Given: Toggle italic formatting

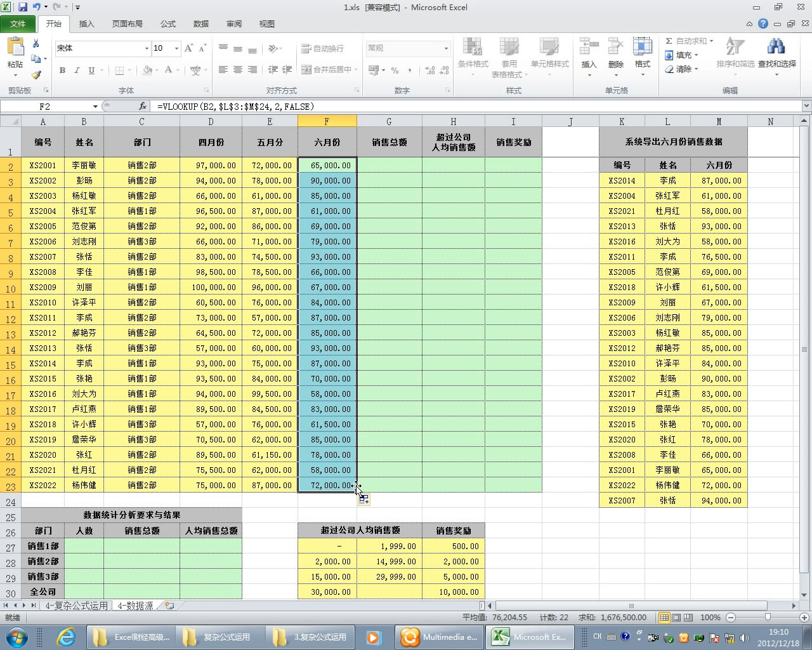Looking at the screenshot, I should tap(77, 70).
